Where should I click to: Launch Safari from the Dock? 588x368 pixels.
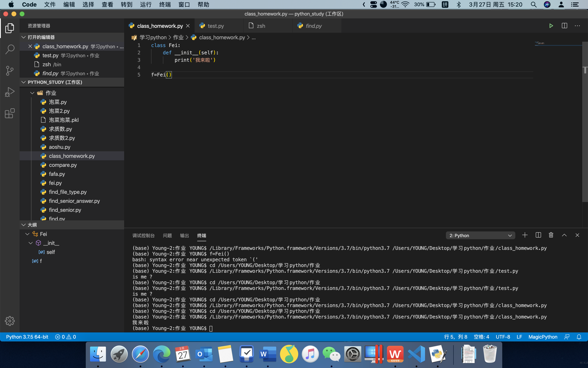(140, 354)
